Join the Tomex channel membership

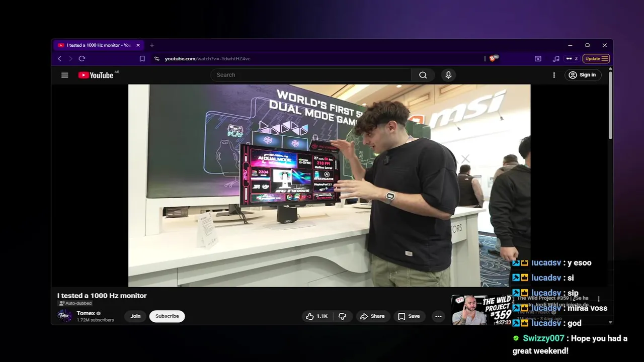[135, 316]
